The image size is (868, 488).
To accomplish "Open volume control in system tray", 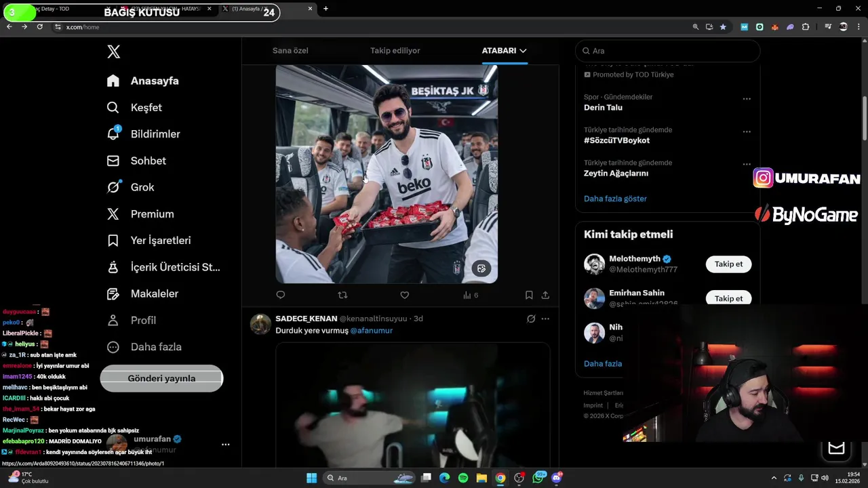I will (825, 478).
